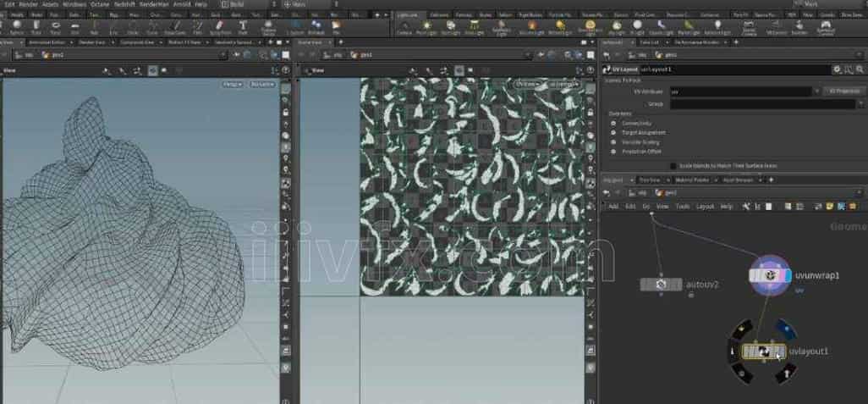The width and height of the screenshot is (868, 404).
Task: Toggle the Connectivity override option
Action: 613,123
